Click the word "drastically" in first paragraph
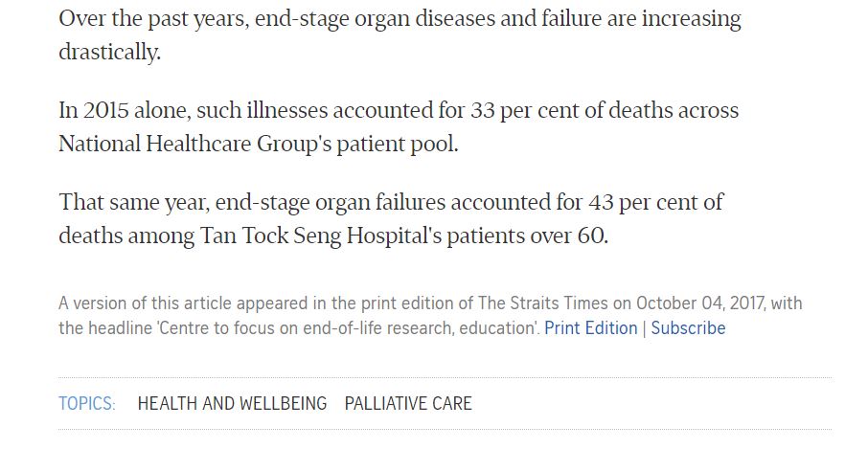Viewport: 868px width, 449px height. tap(108, 52)
